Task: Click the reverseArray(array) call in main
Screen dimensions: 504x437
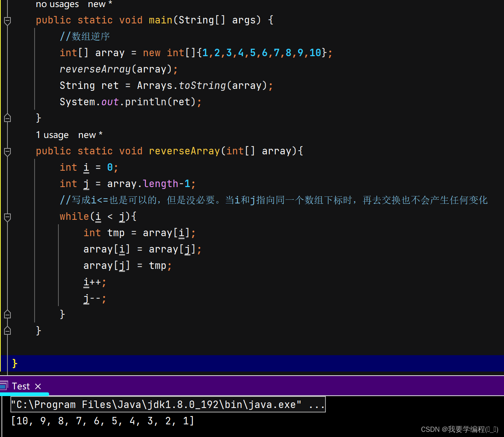Action: [119, 69]
